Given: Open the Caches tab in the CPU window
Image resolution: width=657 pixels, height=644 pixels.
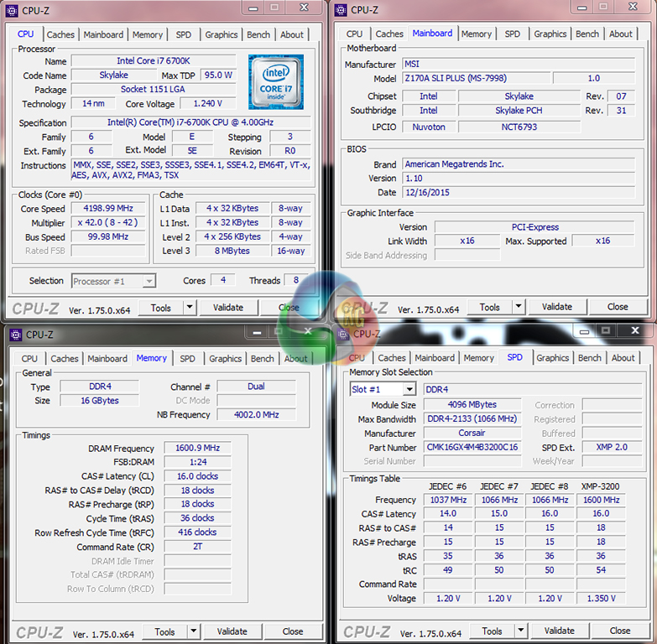Looking at the screenshot, I should (60, 34).
